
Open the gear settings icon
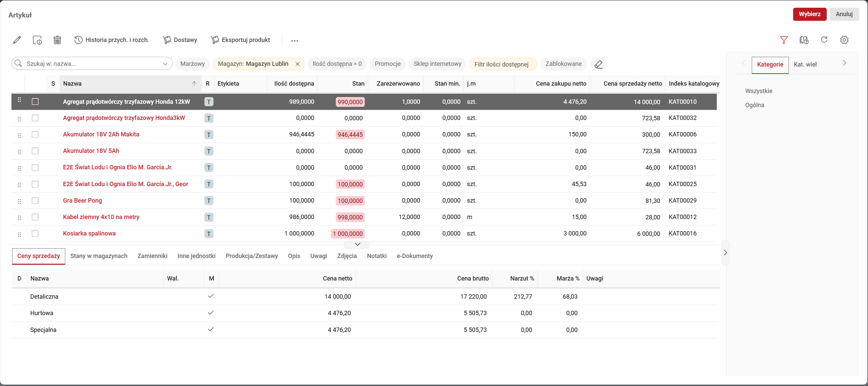[844, 40]
